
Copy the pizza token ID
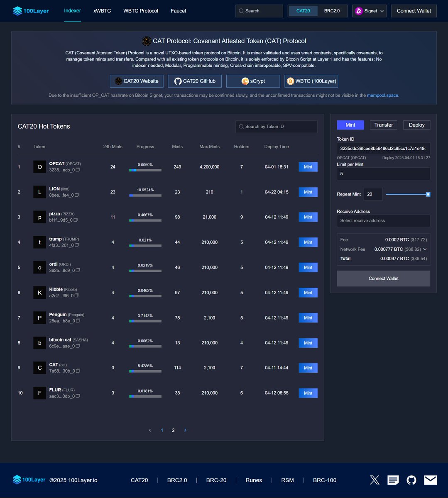[x=76, y=220]
